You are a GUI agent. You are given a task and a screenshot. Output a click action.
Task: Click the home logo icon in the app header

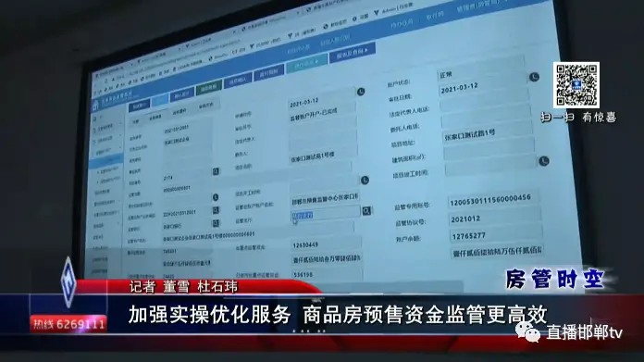click(95, 105)
